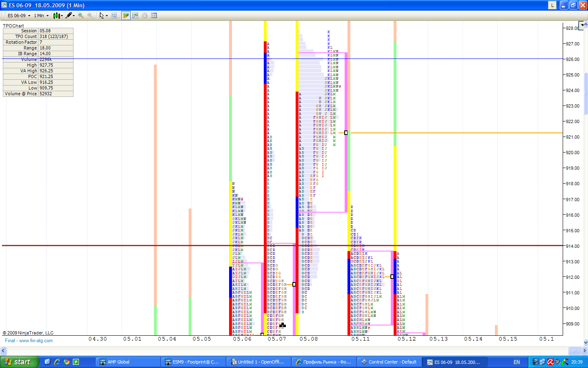The height and width of the screenshot is (368, 588).
Task: Click the 921.00 price axis label
Action: 572,137
